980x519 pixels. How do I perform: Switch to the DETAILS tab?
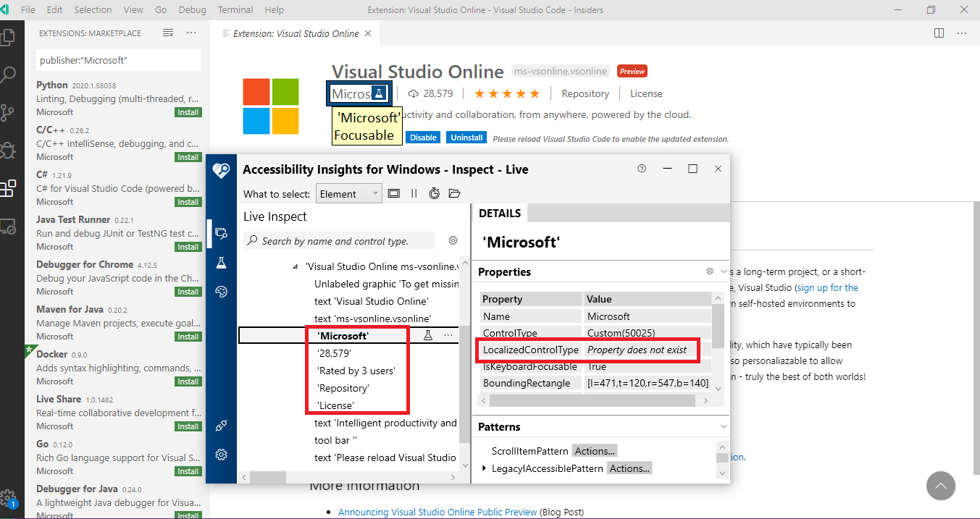pos(498,212)
